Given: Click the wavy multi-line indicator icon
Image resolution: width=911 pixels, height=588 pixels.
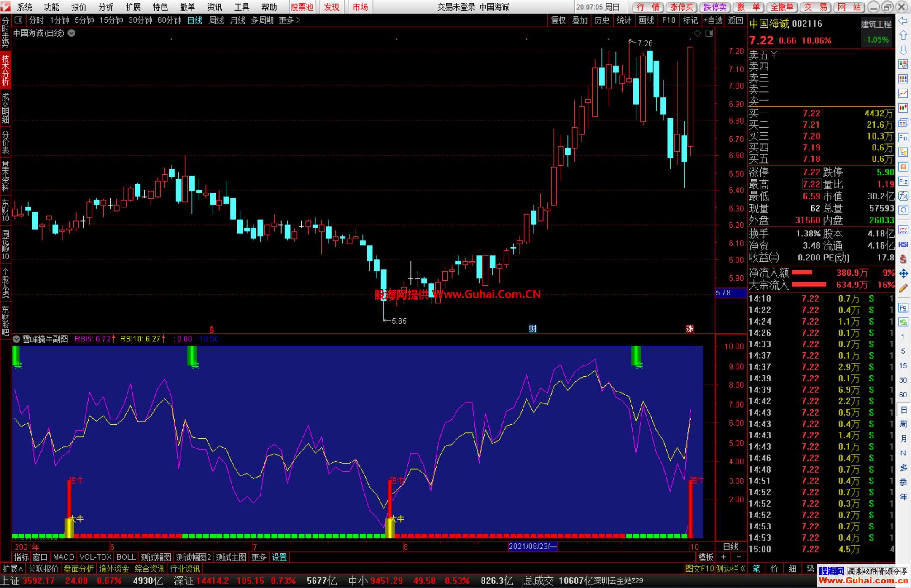Looking at the screenshot, I should click(x=903, y=230).
